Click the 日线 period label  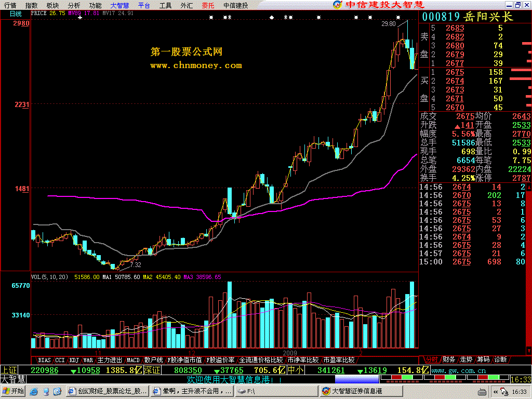point(16,14)
